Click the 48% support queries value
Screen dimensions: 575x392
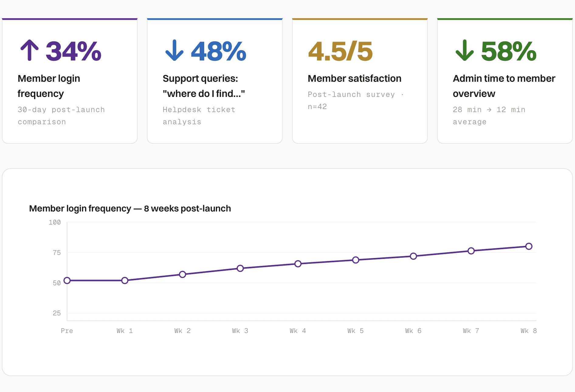tap(219, 51)
